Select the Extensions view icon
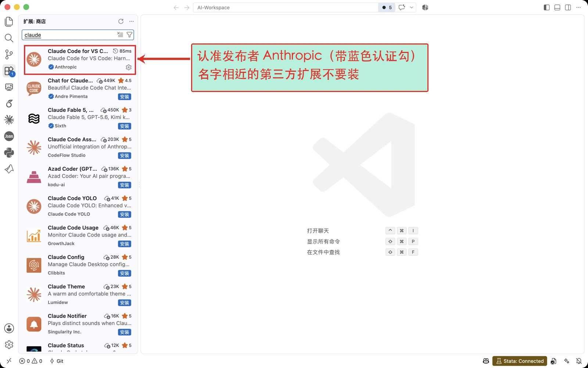 [x=9, y=71]
